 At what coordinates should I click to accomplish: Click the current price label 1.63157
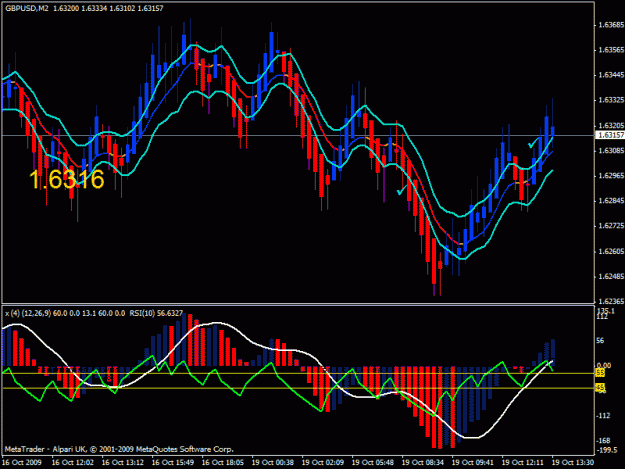[x=610, y=135]
